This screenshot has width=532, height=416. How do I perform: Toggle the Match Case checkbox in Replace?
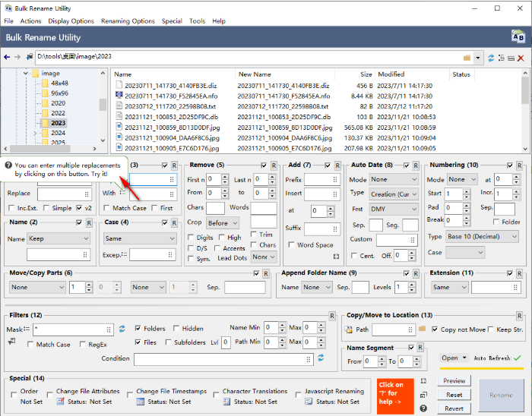tap(106, 208)
